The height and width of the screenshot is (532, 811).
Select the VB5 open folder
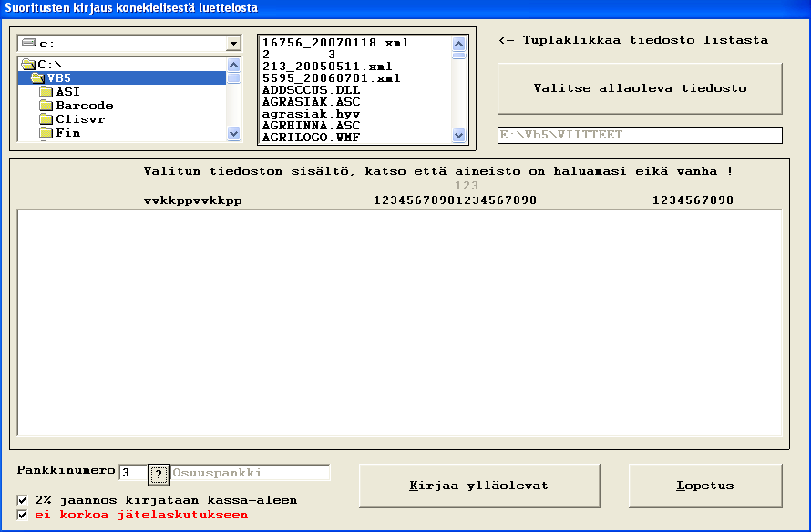click(x=59, y=78)
